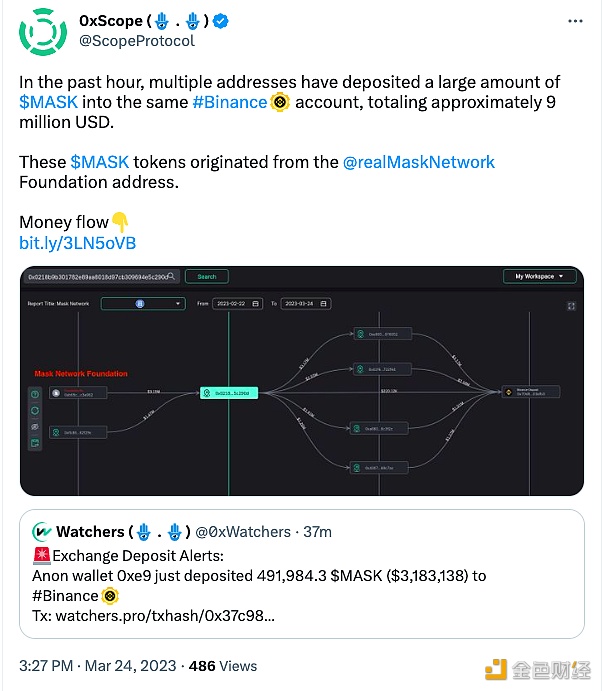Open the @ScopeProtocol handle
The width and height of the screenshot is (602, 691).
pyautogui.click(x=136, y=41)
